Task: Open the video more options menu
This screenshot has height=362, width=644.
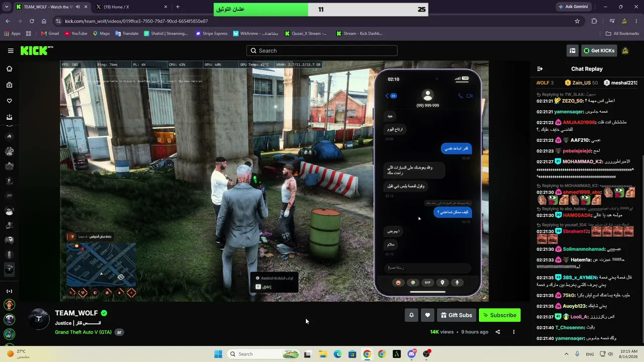Action: pyautogui.click(x=514, y=332)
